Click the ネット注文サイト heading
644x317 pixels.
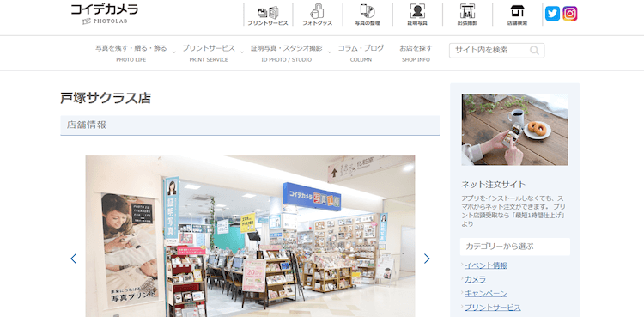click(x=493, y=184)
